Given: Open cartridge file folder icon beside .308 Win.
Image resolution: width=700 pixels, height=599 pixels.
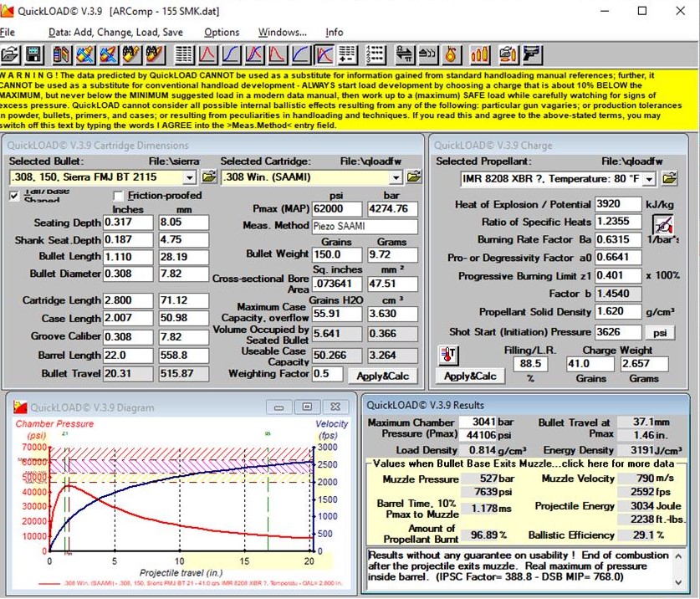Looking at the screenshot, I should pyautogui.click(x=414, y=177).
